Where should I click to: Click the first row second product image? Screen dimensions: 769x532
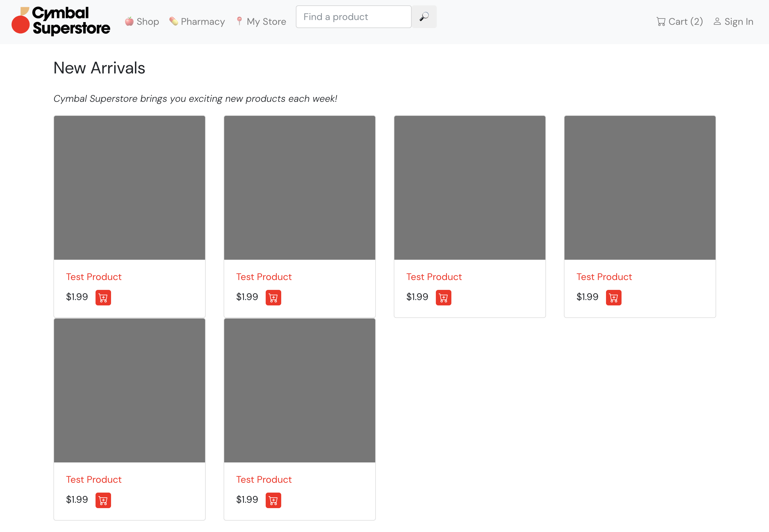pyautogui.click(x=299, y=188)
